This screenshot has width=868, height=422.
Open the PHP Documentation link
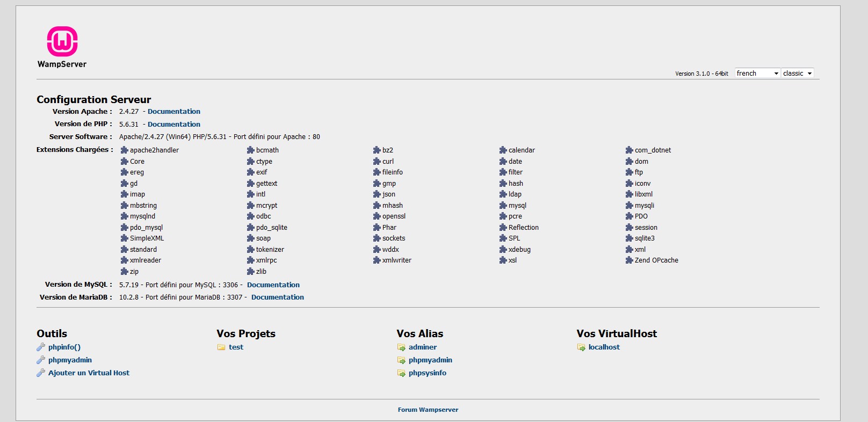174,125
